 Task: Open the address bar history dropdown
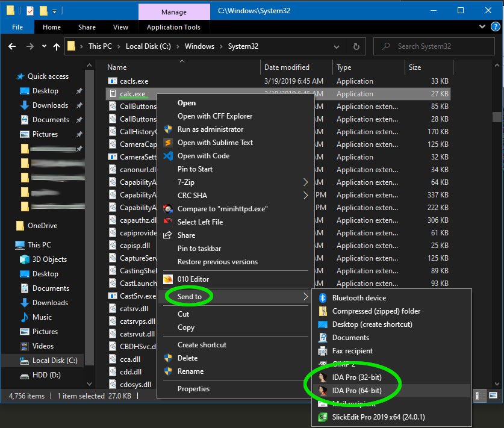click(x=337, y=47)
